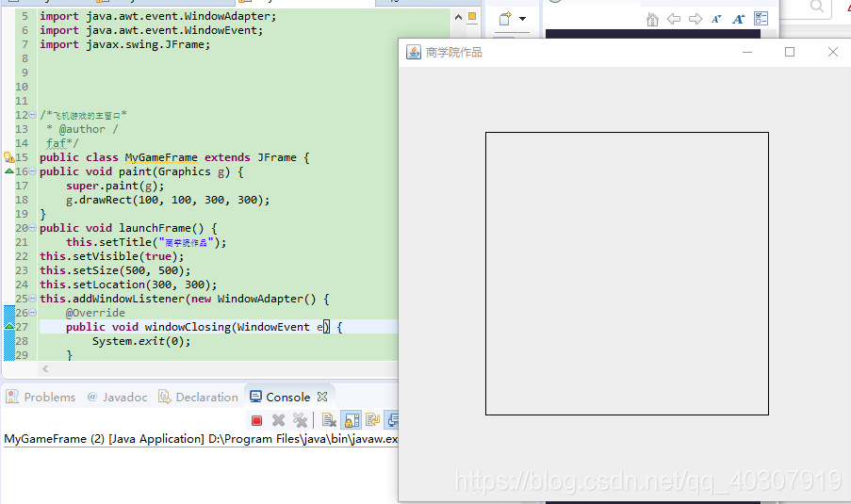The height and width of the screenshot is (504, 851).
Task: Close the Console tab with its X
Action: click(322, 397)
